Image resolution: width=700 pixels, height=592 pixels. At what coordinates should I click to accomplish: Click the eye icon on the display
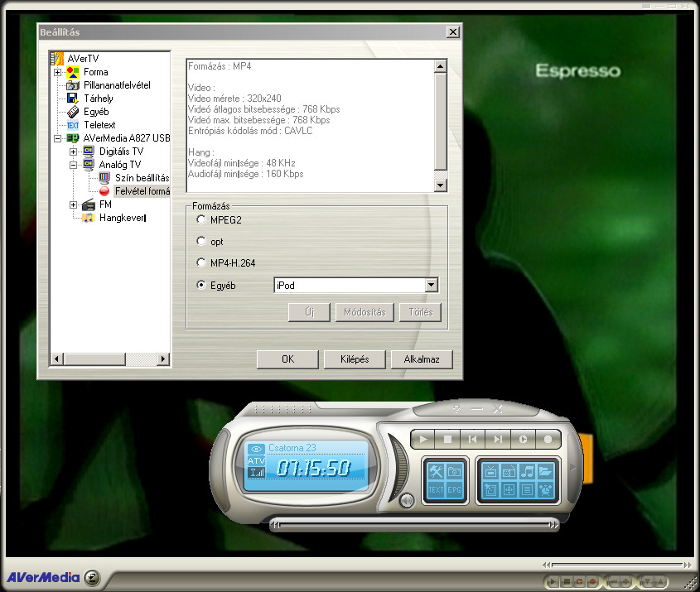256,449
